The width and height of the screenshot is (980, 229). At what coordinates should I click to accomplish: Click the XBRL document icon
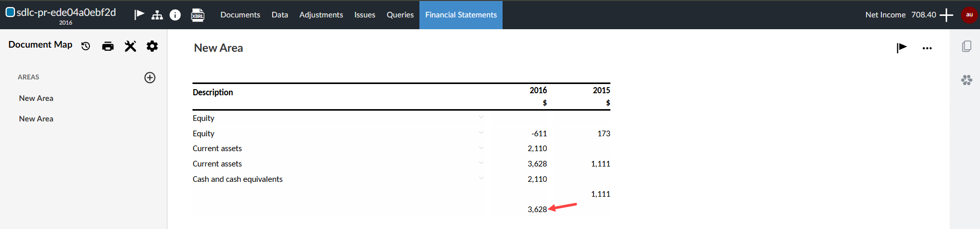pos(198,15)
